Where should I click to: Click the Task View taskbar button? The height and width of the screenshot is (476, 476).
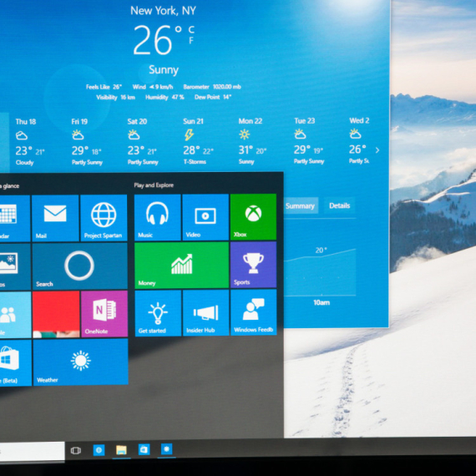click(x=76, y=450)
